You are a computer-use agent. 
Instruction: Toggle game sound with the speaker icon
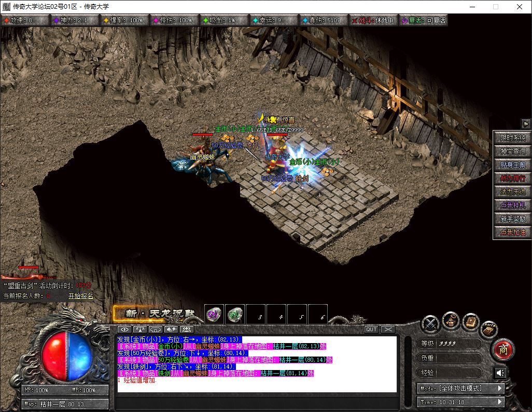point(500,373)
